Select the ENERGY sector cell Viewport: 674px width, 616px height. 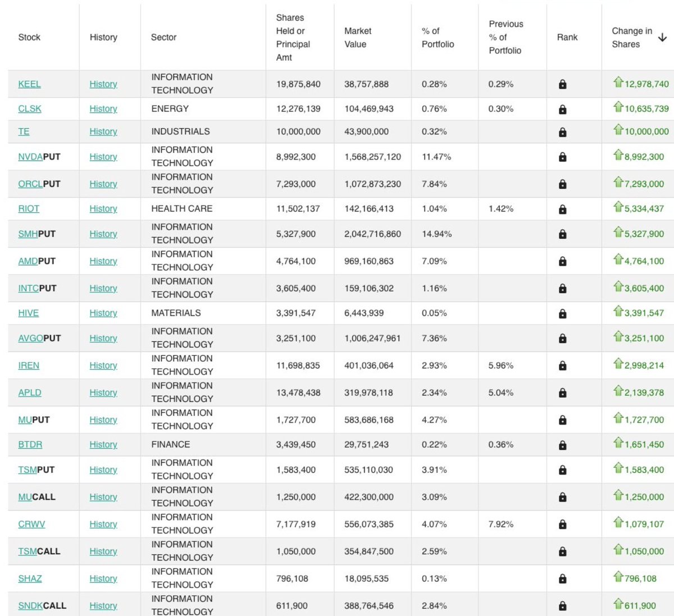click(x=170, y=109)
